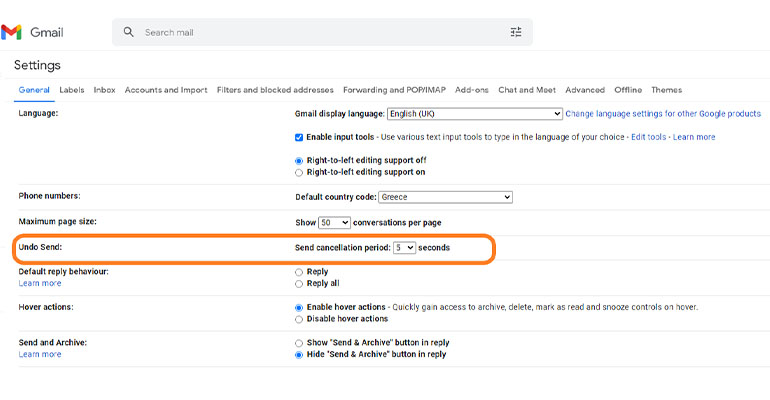Switch to the Labels tab
The image size is (770, 400).
(x=72, y=90)
